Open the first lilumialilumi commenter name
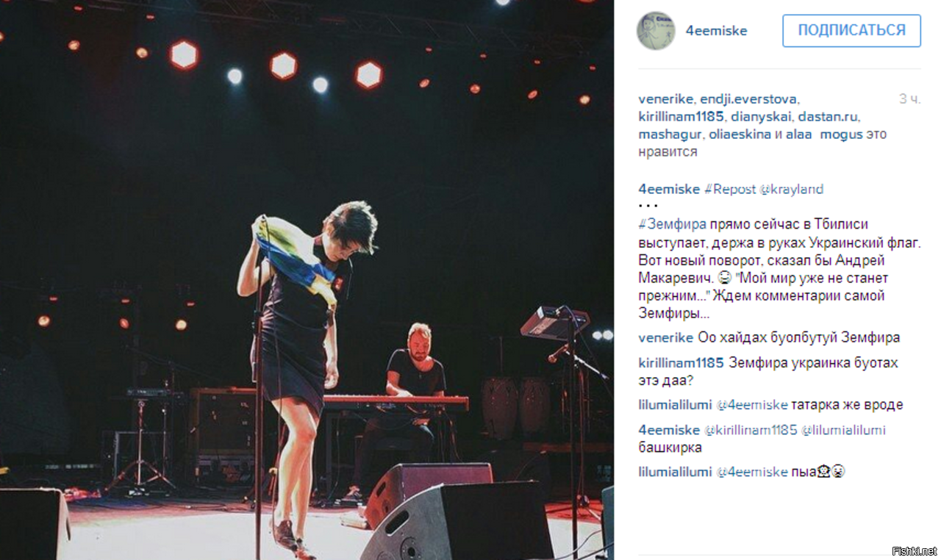Screen dimensions: 941x560 pyautogui.click(x=675, y=404)
